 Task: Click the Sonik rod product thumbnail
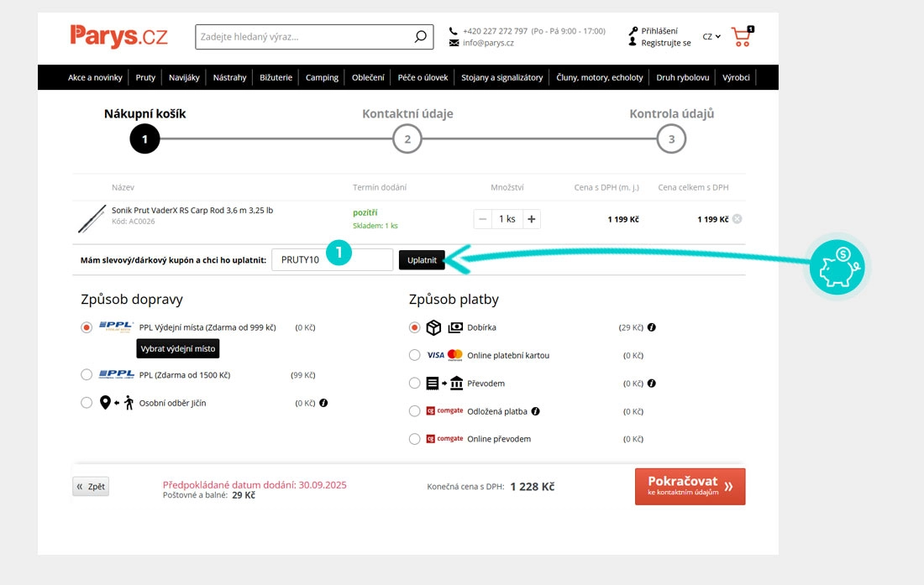click(x=92, y=218)
